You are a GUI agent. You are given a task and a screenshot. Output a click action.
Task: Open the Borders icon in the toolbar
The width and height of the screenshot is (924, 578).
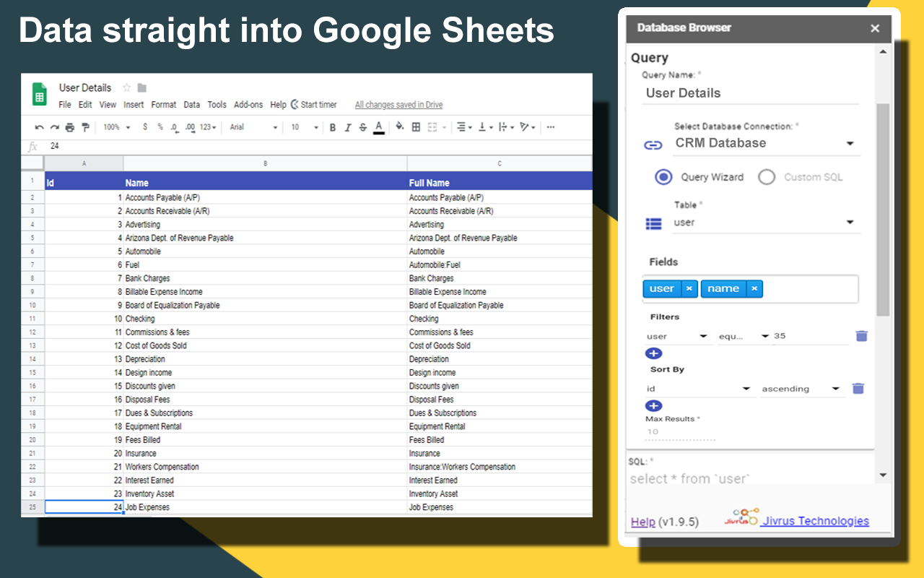click(x=416, y=127)
